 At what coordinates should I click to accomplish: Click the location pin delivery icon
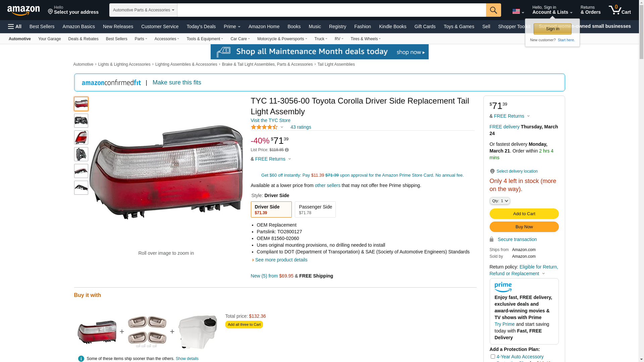[x=492, y=171]
